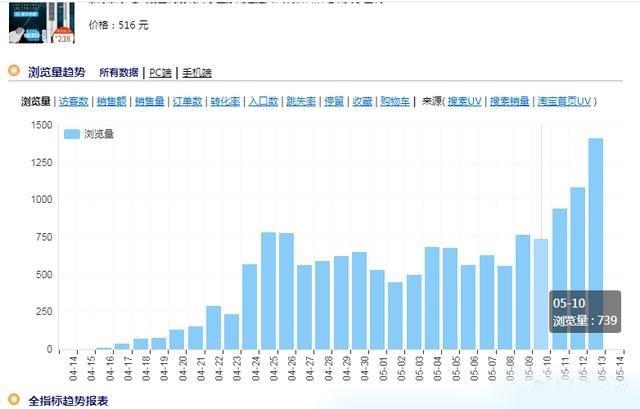Open the 销售额 metric link
This screenshot has height=409, width=640.
point(111,101)
